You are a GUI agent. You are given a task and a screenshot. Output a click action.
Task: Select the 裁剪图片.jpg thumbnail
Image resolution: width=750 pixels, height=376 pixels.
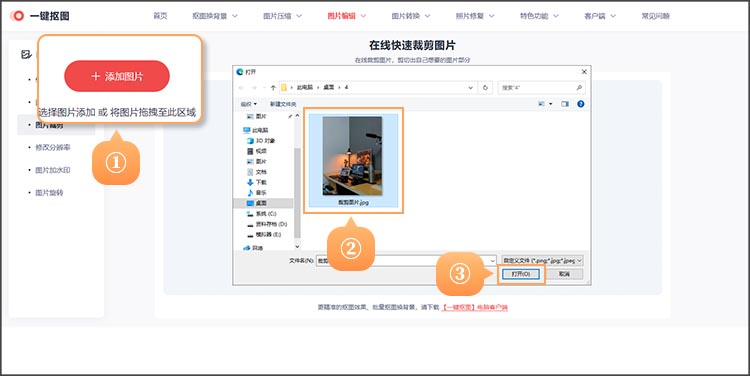tap(353, 160)
